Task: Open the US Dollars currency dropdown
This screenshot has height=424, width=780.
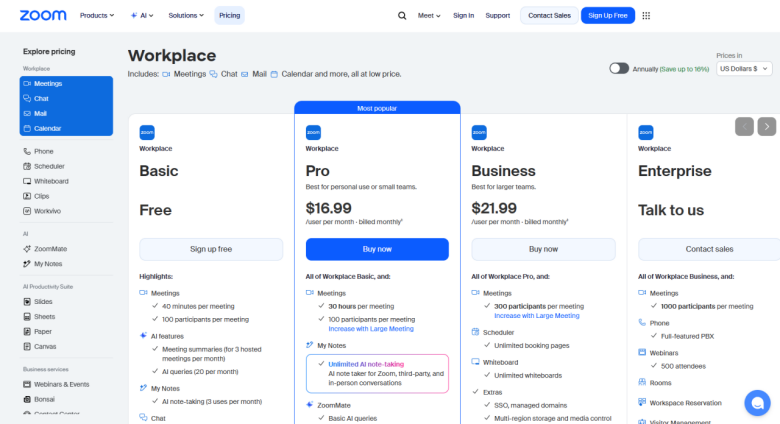Action: point(744,69)
